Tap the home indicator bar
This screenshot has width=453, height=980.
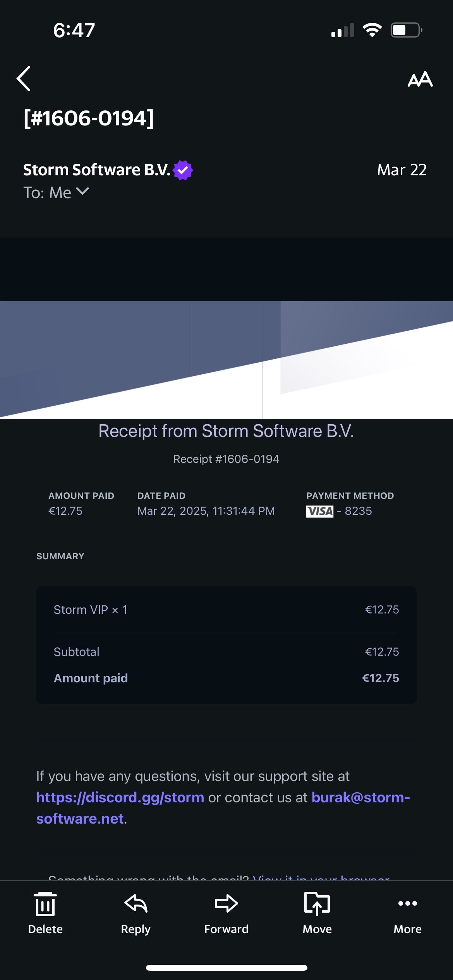tap(226, 968)
